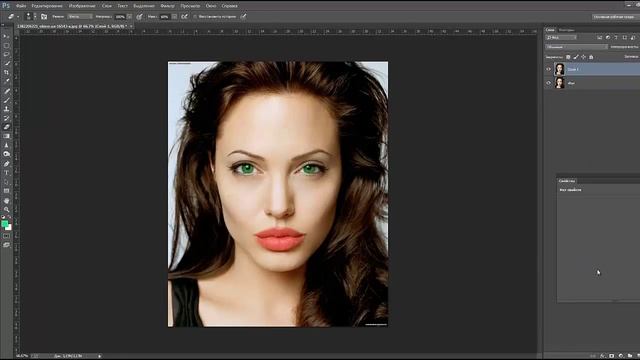Toggle lock image pixels brush icon
Image resolution: width=640 pixels, height=360 pixels.
(x=576, y=57)
